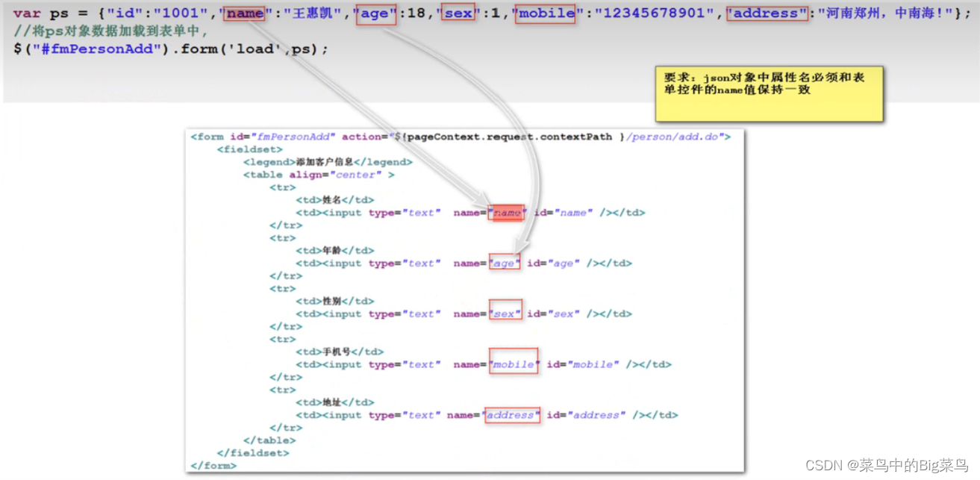Click the comment "//将ps对象数据加载到表单中"
Image resolution: width=980 pixels, height=480 pixels.
click(111, 31)
